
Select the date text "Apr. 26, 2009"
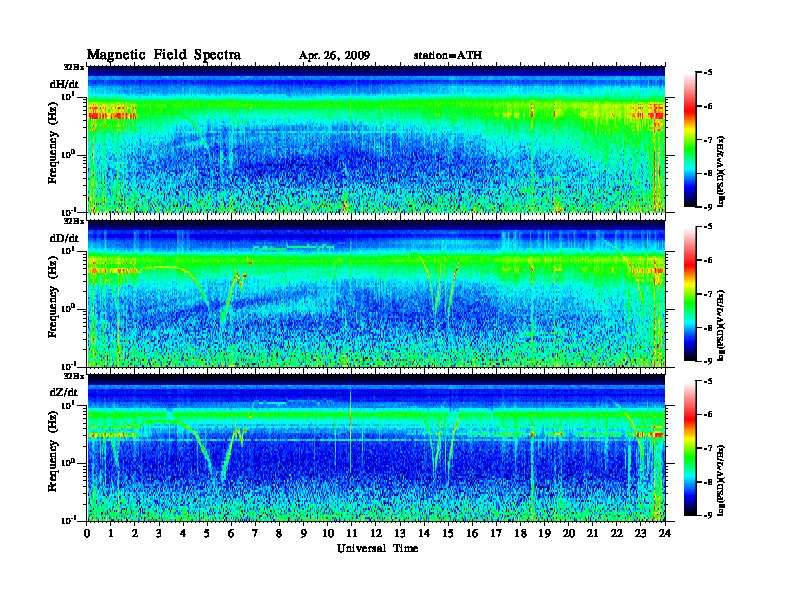[334, 56]
